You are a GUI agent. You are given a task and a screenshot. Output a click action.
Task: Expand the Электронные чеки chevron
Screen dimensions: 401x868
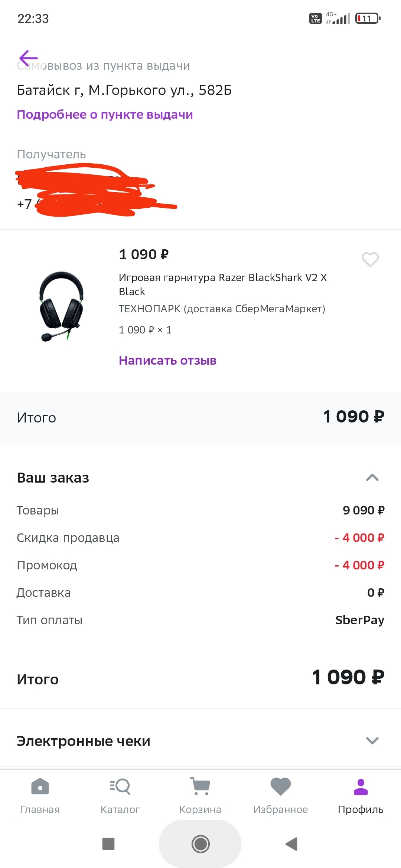point(372,741)
